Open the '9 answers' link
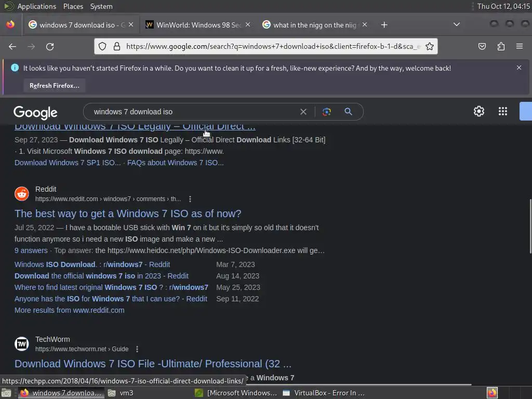Viewport: 532px width, 399px height. [x=31, y=250]
